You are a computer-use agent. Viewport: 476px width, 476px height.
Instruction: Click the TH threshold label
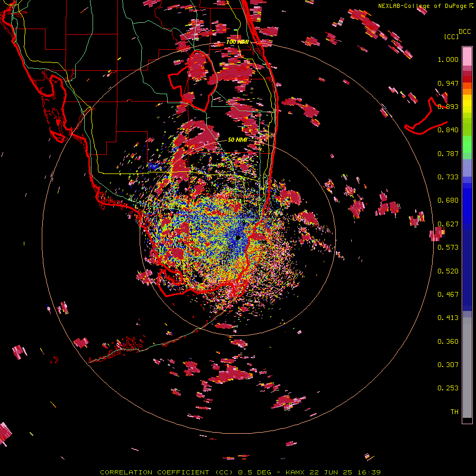click(x=454, y=412)
